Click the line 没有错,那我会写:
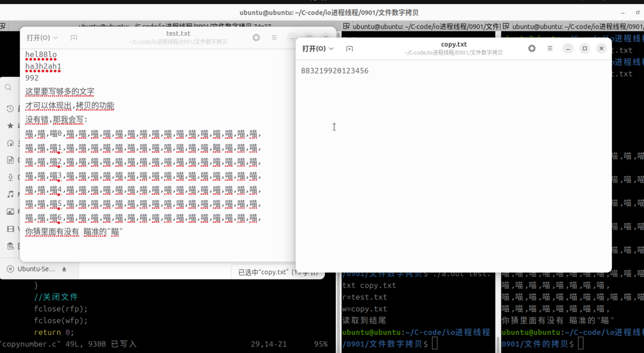644x353 pixels. (x=56, y=120)
